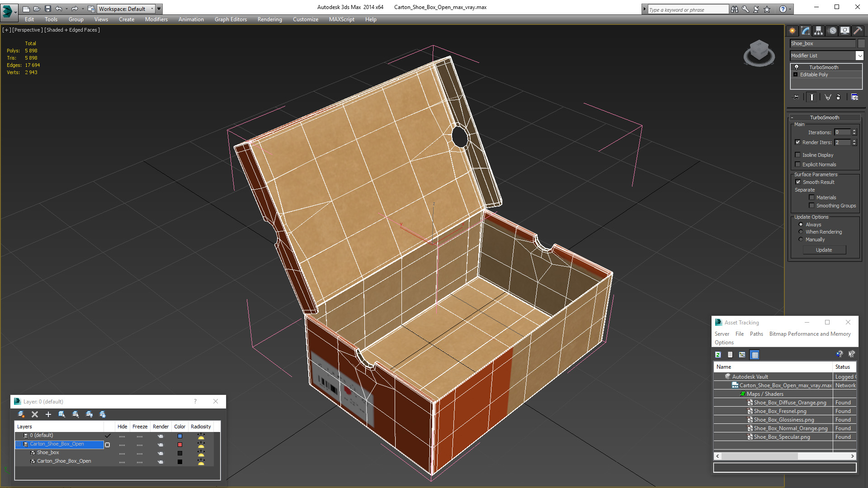The height and width of the screenshot is (488, 868).
Task: Enable Separate by Smoothing Groups checkbox
Action: tap(811, 206)
